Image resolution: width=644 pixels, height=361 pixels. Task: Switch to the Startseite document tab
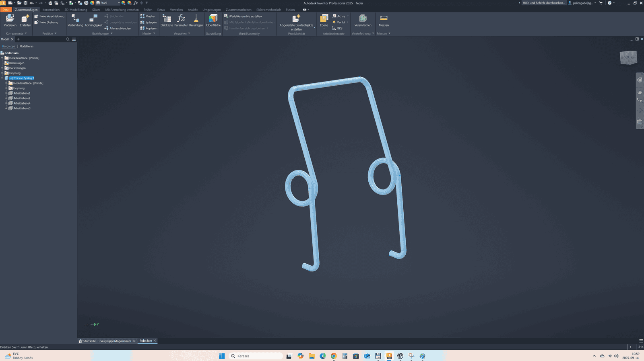coord(87,341)
